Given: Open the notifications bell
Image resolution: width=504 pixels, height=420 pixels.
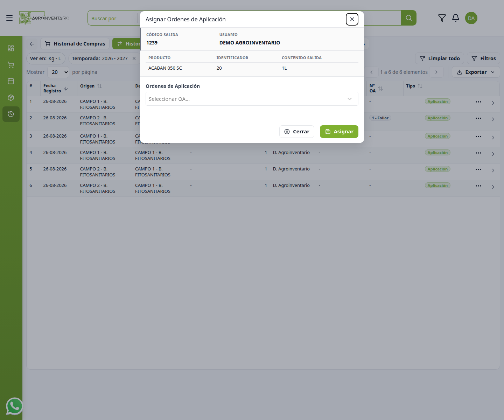Looking at the screenshot, I should pos(456,18).
